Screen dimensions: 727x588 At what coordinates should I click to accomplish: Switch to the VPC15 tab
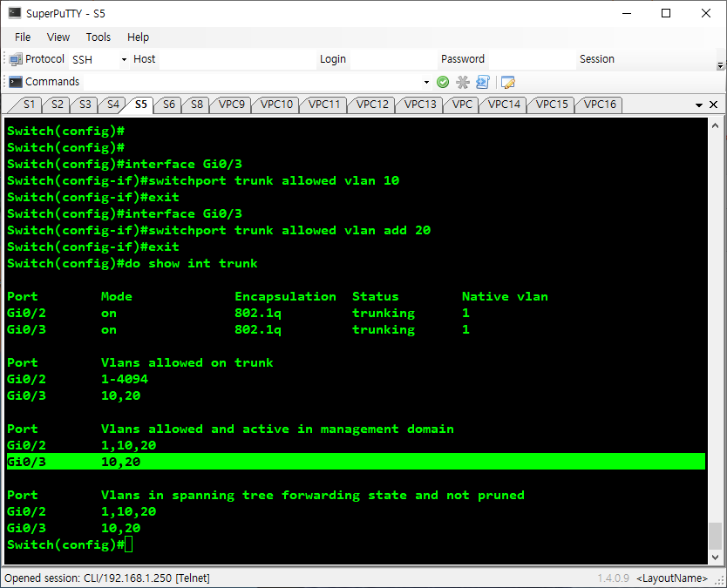tap(552, 105)
